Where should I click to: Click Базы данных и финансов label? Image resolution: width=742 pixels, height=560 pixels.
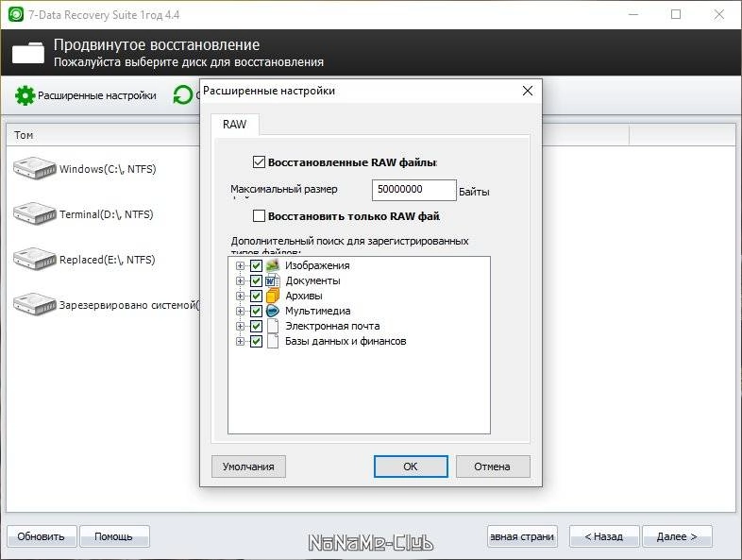pyautogui.click(x=346, y=341)
